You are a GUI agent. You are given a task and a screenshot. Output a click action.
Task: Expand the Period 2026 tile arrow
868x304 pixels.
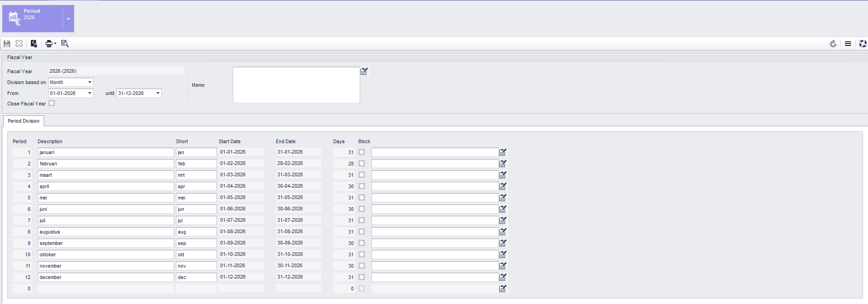pos(68,19)
